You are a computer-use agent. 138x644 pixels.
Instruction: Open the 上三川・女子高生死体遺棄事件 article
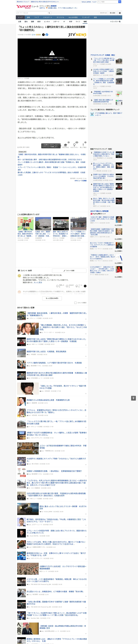pos(63,447)
